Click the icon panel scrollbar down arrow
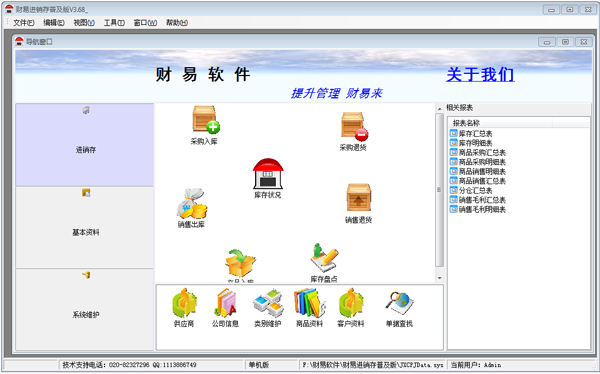 tap(440, 278)
